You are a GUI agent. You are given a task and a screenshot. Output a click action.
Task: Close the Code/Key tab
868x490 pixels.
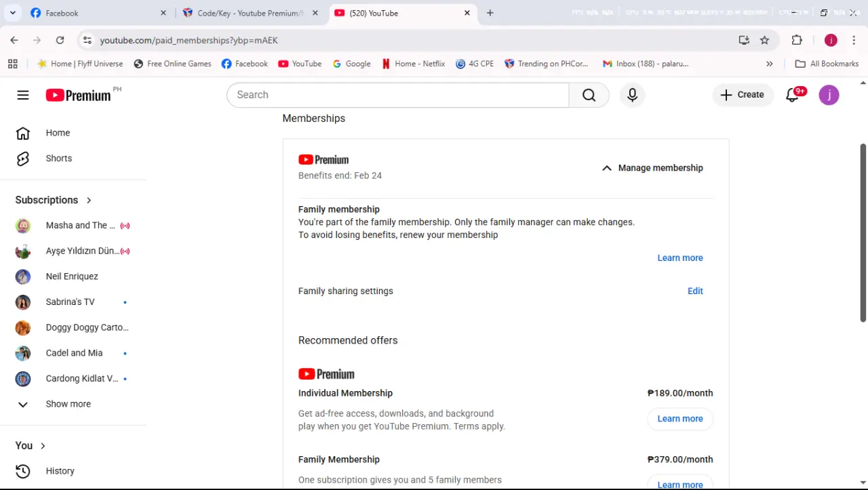[x=315, y=13]
